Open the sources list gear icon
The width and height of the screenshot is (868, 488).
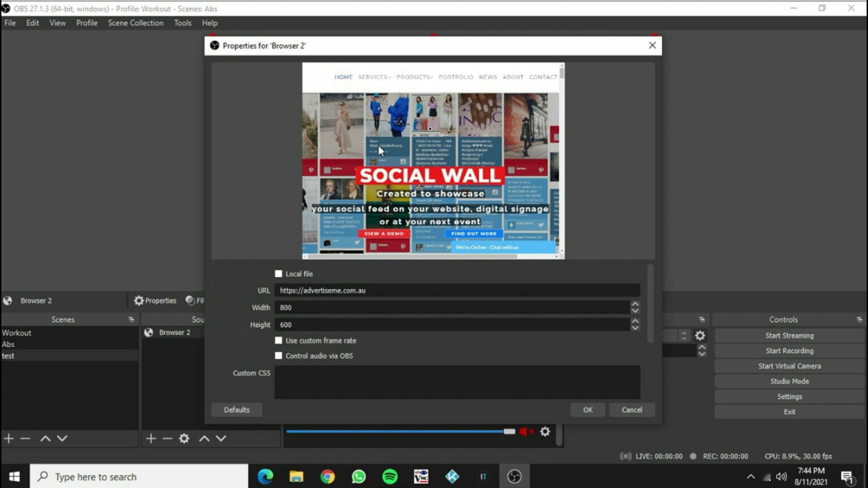pyautogui.click(x=184, y=438)
